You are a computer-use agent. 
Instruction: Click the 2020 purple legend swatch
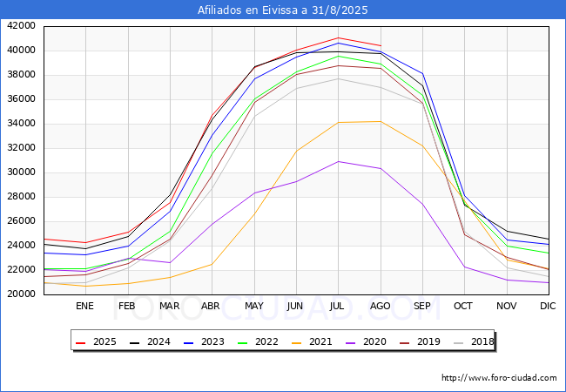pos(351,342)
